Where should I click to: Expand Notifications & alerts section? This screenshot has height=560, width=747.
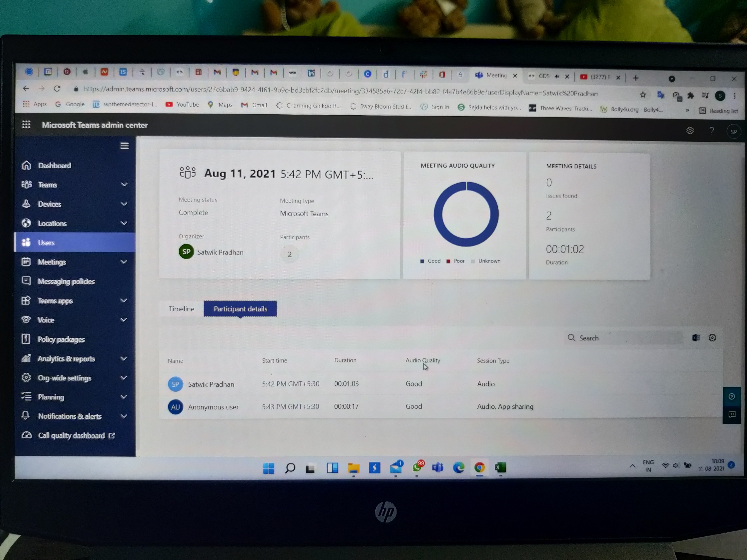(124, 416)
